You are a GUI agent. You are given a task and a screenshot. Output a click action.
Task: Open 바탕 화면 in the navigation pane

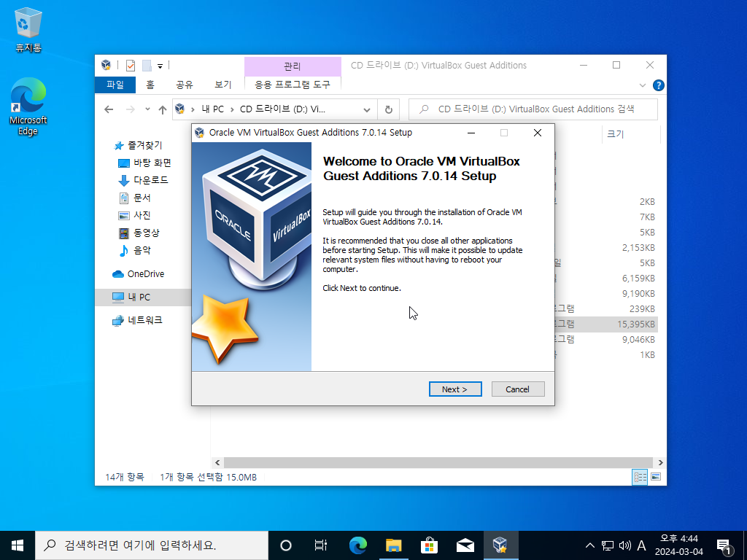(x=144, y=163)
